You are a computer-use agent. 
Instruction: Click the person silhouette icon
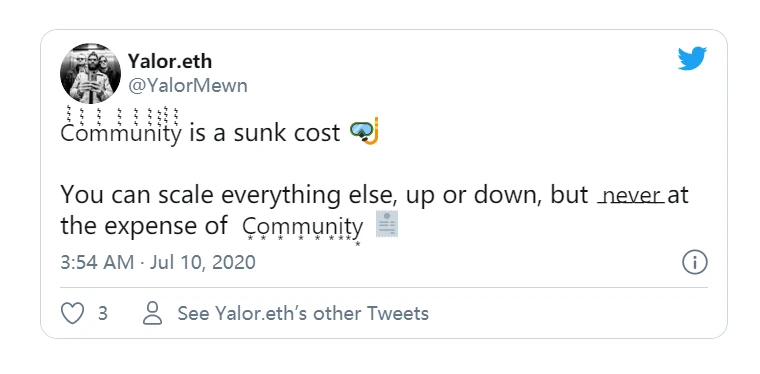(152, 313)
